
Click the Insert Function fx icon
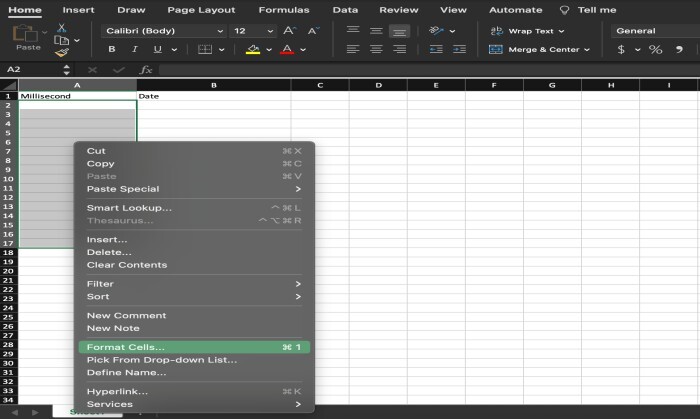(x=146, y=70)
